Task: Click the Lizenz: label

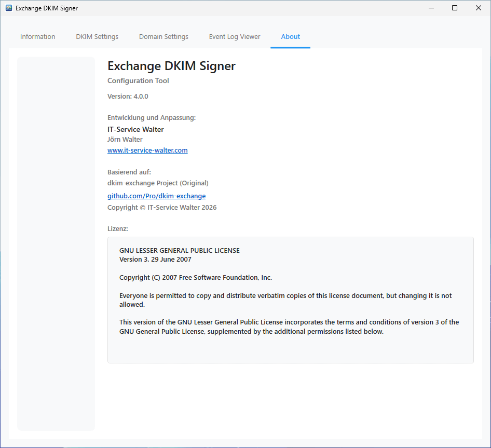Action: coord(118,229)
